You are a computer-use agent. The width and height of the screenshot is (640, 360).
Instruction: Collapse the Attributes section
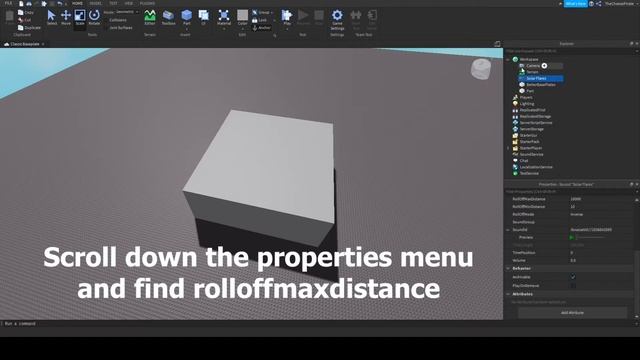point(509,294)
